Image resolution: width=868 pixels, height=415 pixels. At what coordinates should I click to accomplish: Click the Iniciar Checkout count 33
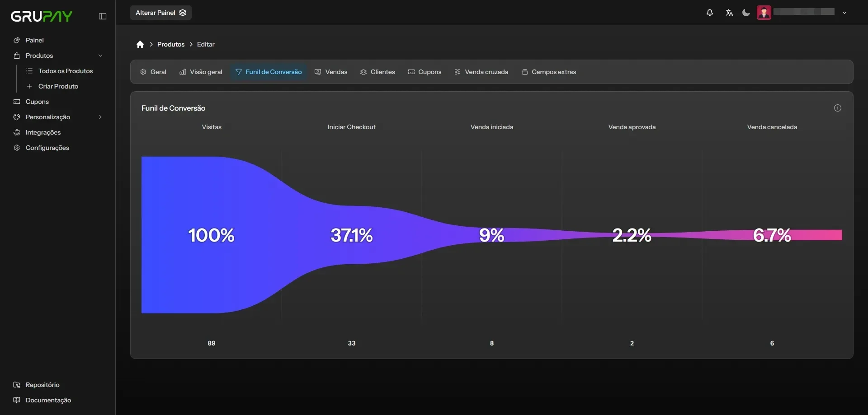coord(352,343)
